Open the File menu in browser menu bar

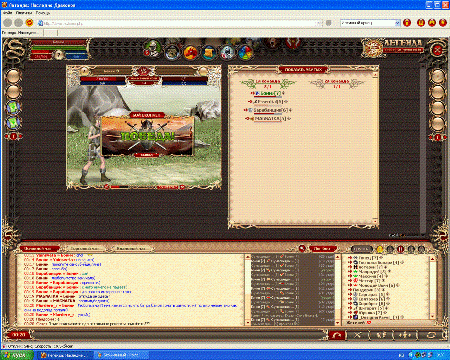(7, 13)
